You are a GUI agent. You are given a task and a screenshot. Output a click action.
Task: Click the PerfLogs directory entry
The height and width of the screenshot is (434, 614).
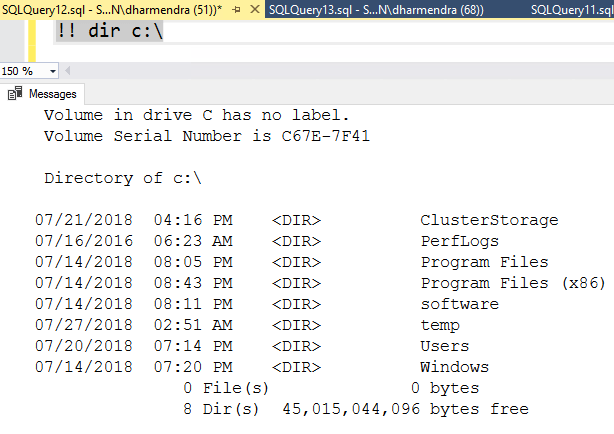pyautogui.click(x=459, y=241)
